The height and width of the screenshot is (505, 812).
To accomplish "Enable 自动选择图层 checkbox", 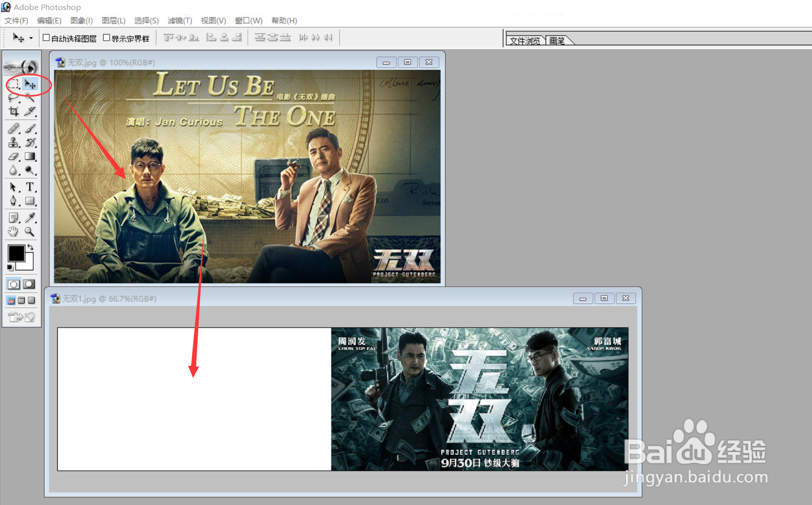I will pos(46,38).
